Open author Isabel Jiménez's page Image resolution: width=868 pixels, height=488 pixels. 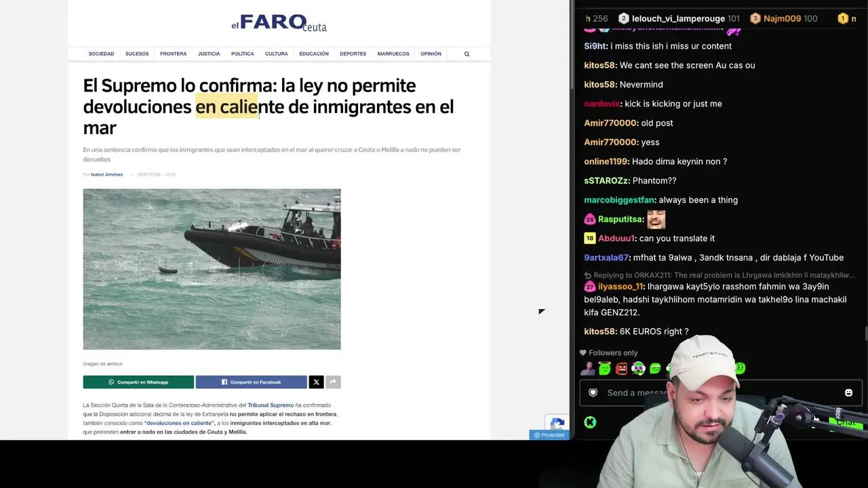click(106, 175)
